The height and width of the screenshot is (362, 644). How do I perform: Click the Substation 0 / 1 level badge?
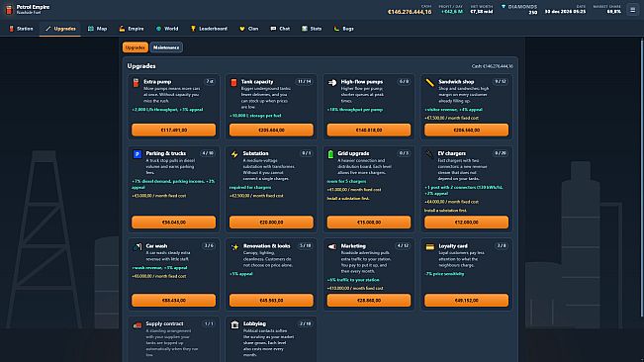coord(307,153)
